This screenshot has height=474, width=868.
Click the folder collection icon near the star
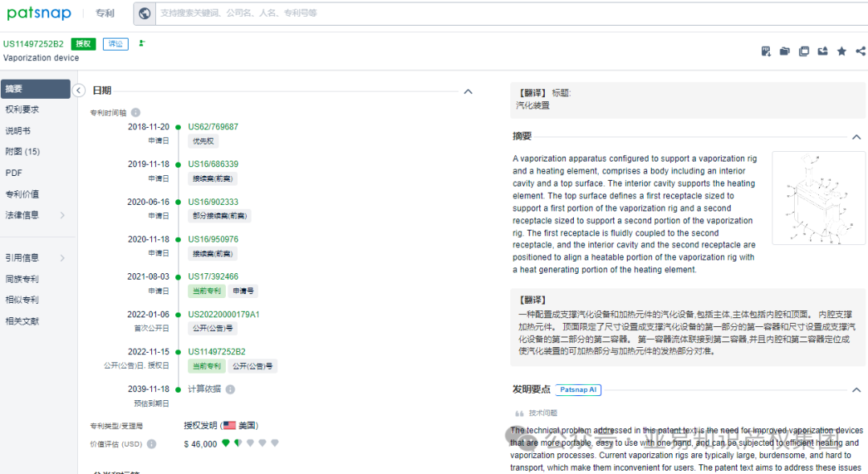click(x=784, y=51)
